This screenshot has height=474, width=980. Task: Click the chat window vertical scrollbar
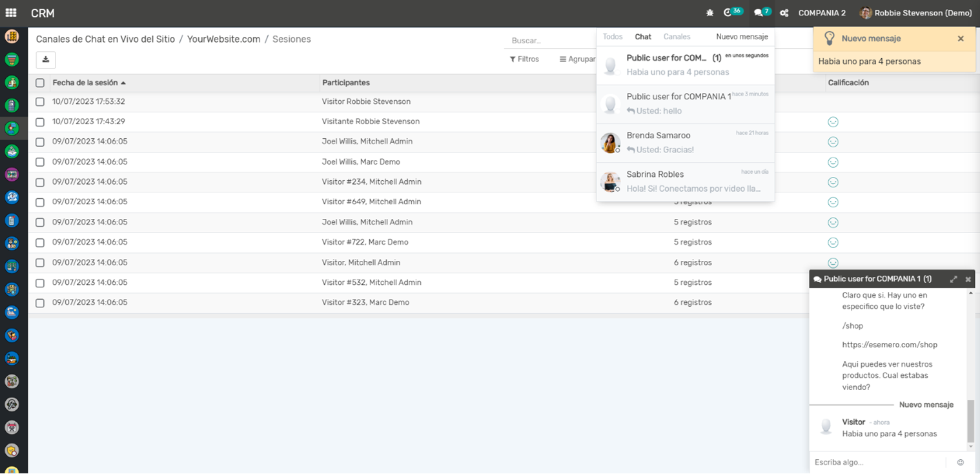point(970,420)
